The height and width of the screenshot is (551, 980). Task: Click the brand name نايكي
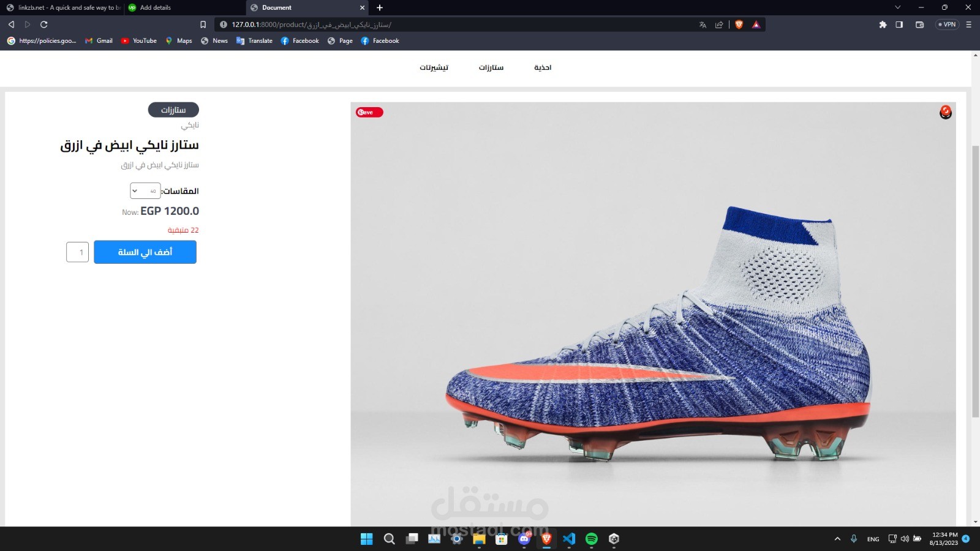pos(190,125)
